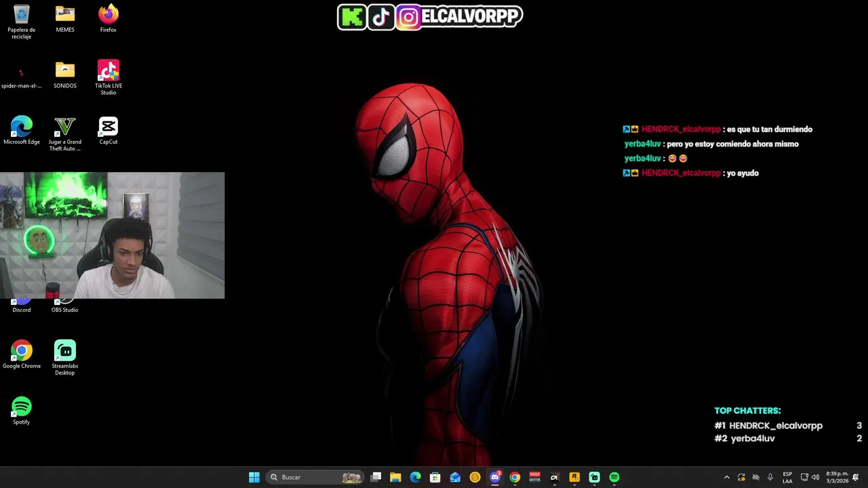Open Outlook from the taskbar
This screenshot has height=488, width=868.
pos(455,477)
